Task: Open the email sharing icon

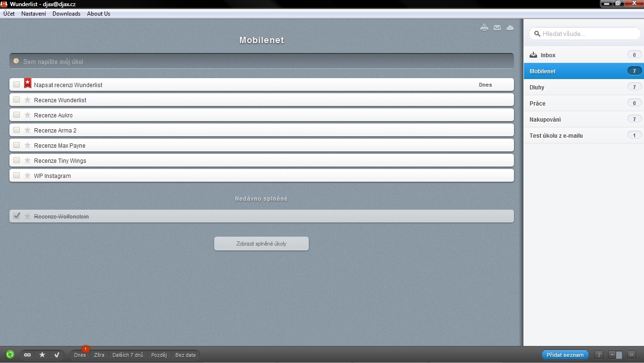Action: (497, 27)
